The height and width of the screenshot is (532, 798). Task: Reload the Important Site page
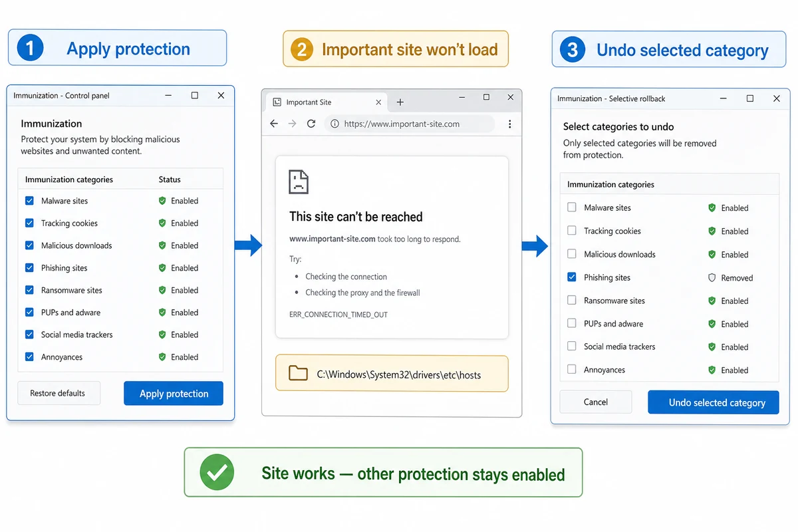coord(311,124)
